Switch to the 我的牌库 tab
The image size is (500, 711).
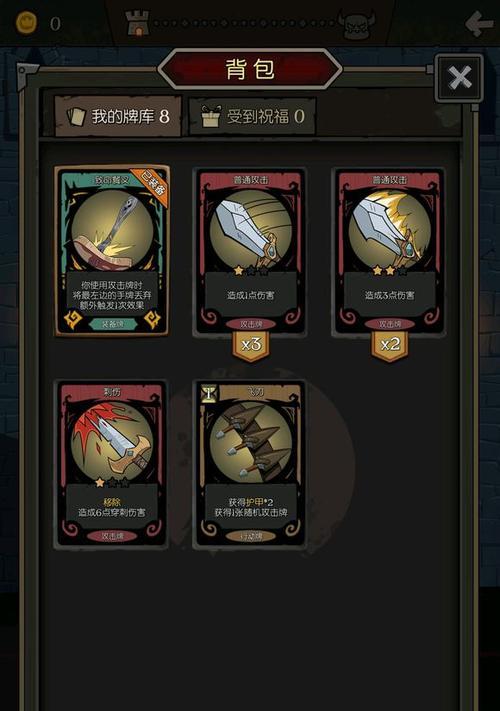click(x=118, y=117)
